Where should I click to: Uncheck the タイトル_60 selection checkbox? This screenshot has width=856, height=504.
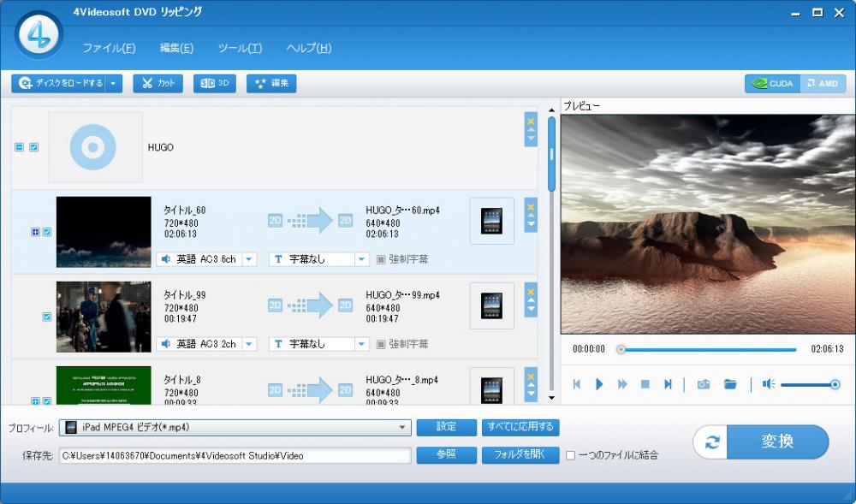coord(47,232)
